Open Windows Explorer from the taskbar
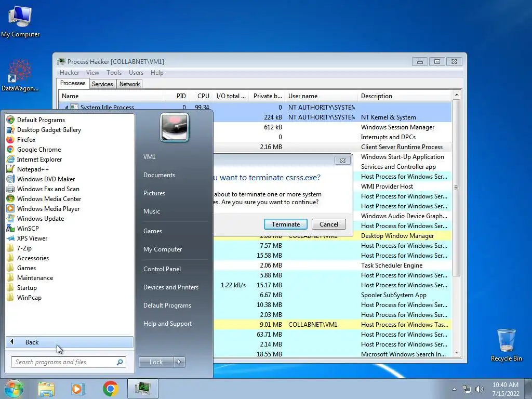Image resolution: width=532 pixels, height=399 pixels. [x=46, y=389]
